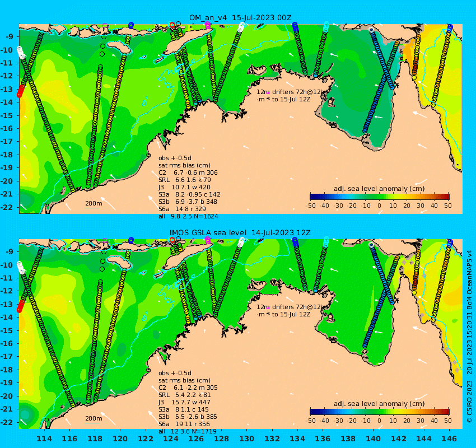
Task: Click the 'C2 6.7 0.6 m 306' row
Action: point(188,172)
